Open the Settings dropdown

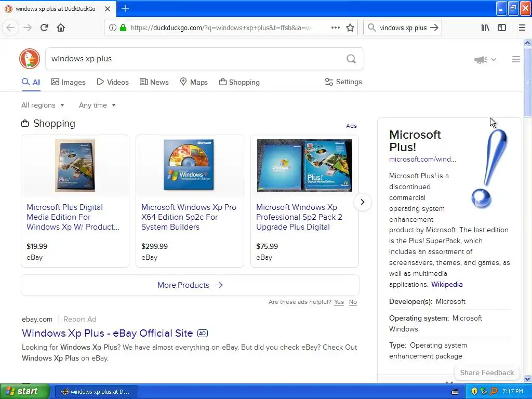click(343, 82)
